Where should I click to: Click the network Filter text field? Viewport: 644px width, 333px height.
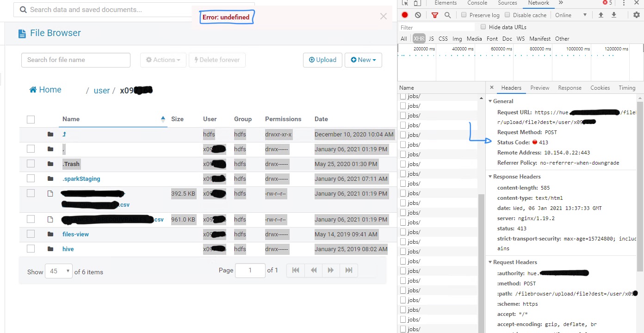[x=437, y=27]
